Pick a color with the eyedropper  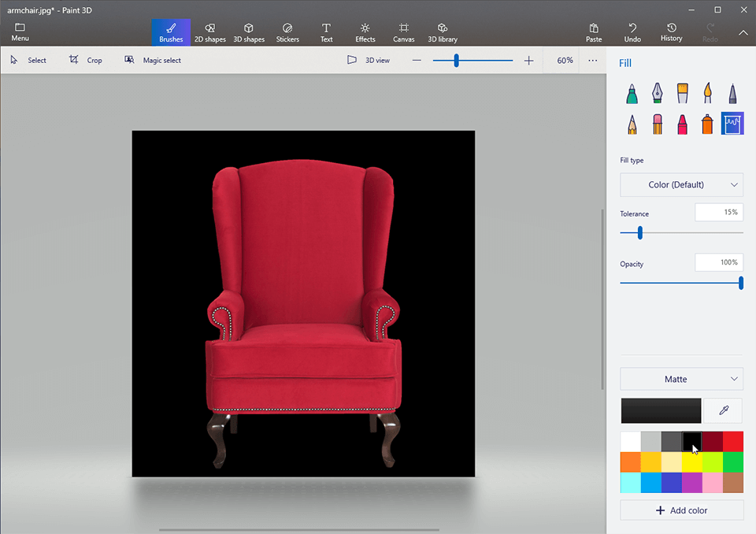pos(722,410)
